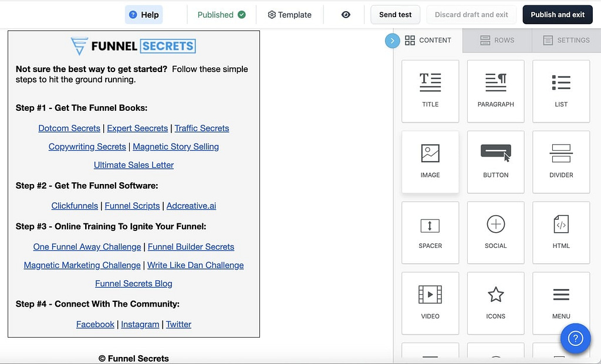This screenshot has width=601, height=364.
Task: Open the Adcreative.ai link
Action: [191, 206]
